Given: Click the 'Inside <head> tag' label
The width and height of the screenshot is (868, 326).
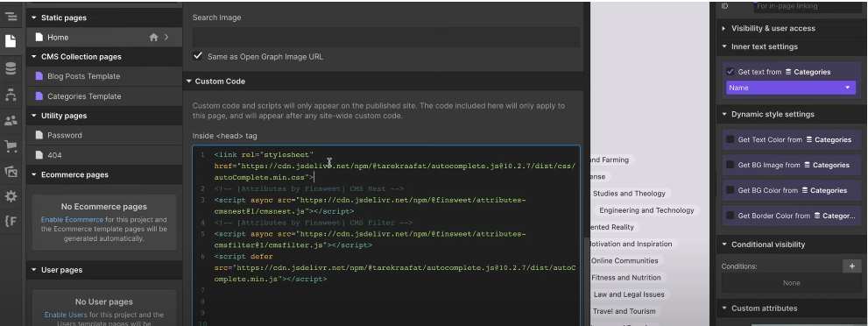Looking at the screenshot, I should 225,136.
